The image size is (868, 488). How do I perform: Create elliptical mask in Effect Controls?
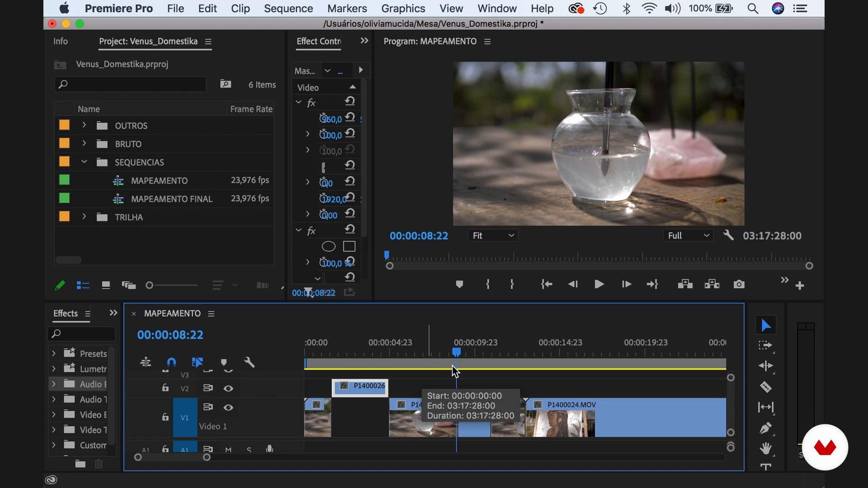pos(328,246)
